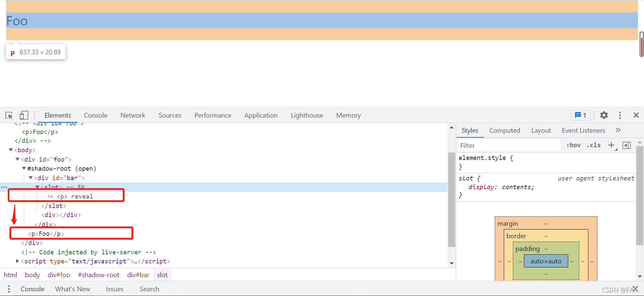Screen dimensions: 644x296
Task: Toggle the computed styles sidebar icon
Action: coord(627,145)
